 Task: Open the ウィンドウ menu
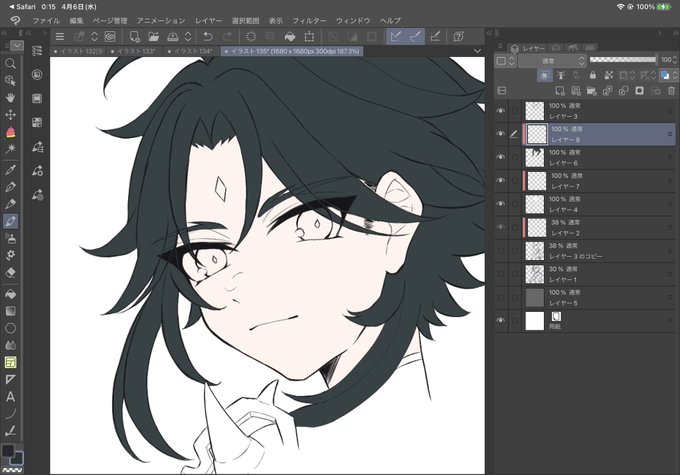(353, 21)
